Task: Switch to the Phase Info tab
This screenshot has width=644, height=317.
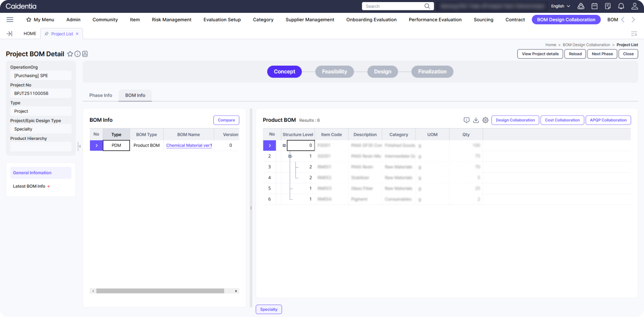Action: (x=101, y=95)
